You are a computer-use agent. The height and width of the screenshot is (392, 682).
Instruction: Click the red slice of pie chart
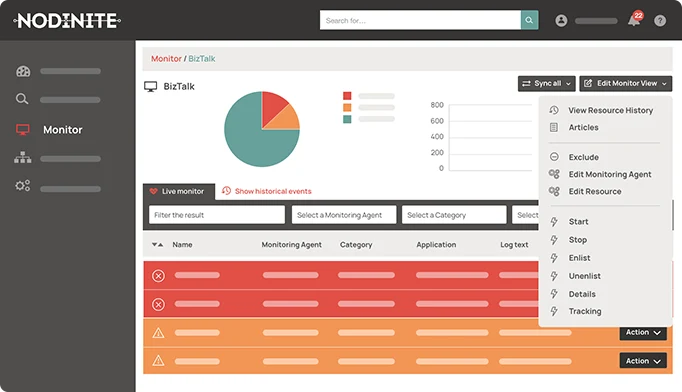coord(271,106)
